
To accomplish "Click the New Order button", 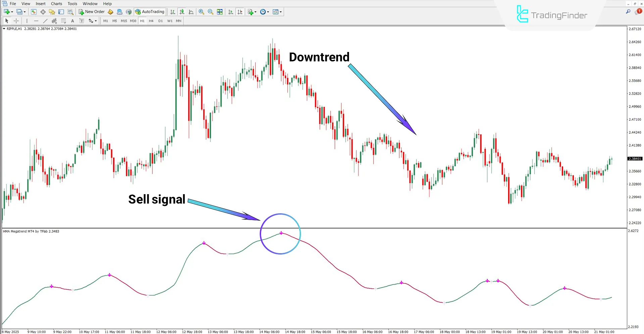I will coord(92,11).
